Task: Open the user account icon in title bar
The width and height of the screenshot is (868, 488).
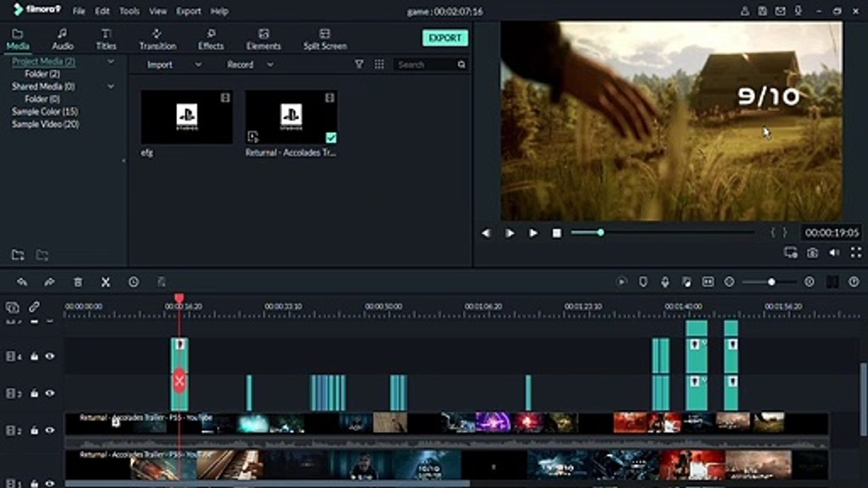Action: coord(745,11)
